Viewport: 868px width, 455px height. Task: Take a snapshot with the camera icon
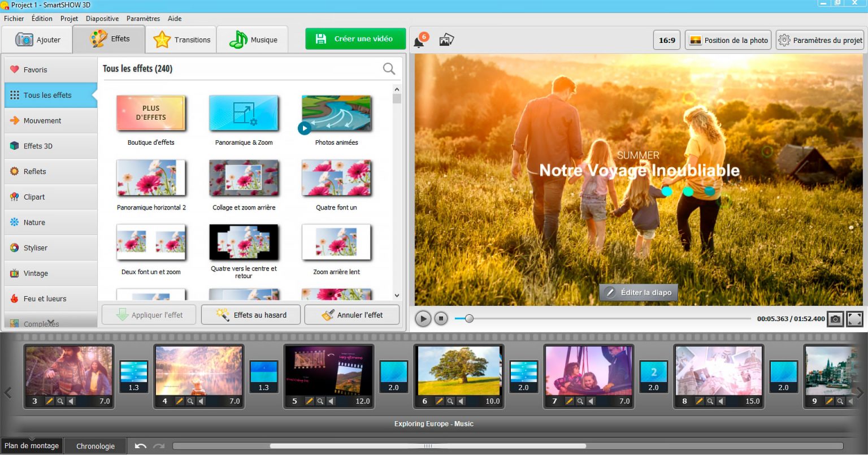836,318
